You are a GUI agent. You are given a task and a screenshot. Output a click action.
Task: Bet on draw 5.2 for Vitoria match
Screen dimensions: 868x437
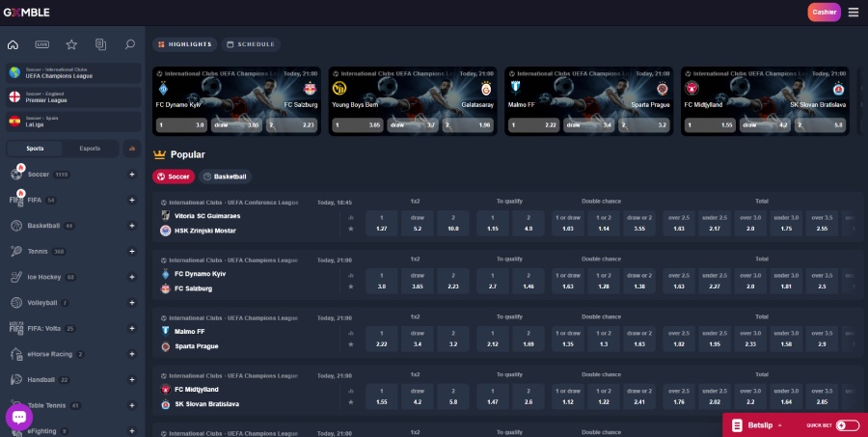click(x=418, y=223)
